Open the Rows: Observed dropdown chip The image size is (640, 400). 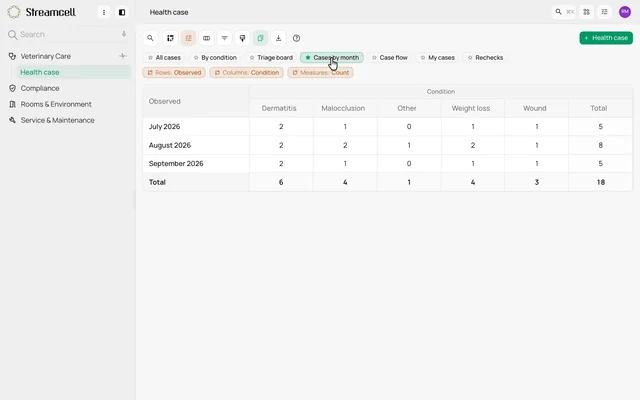174,73
